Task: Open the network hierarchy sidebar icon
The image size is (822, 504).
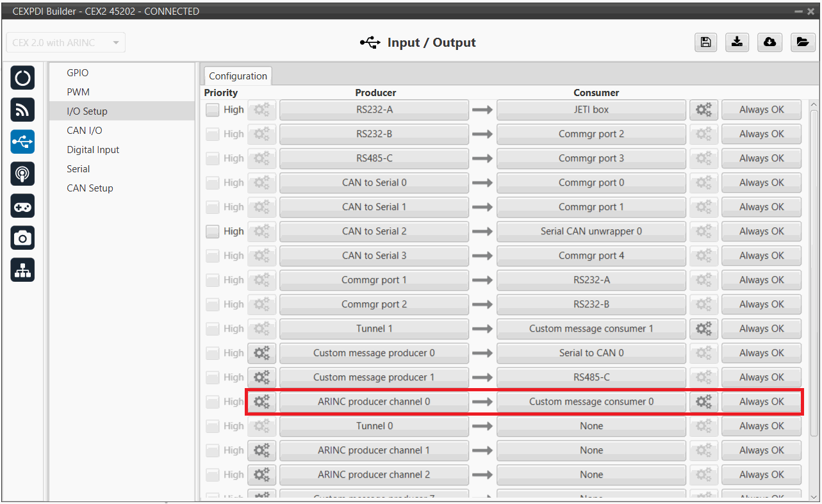Action: pos(22,270)
